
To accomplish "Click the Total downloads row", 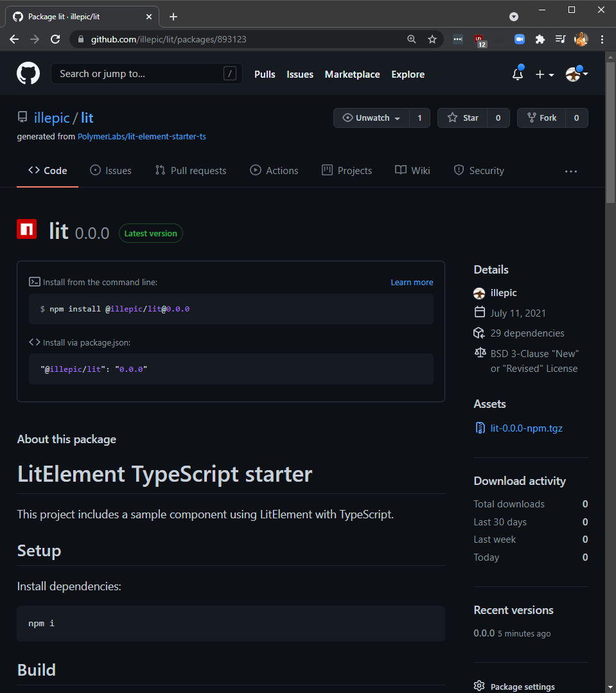I will pyautogui.click(x=531, y=504).
